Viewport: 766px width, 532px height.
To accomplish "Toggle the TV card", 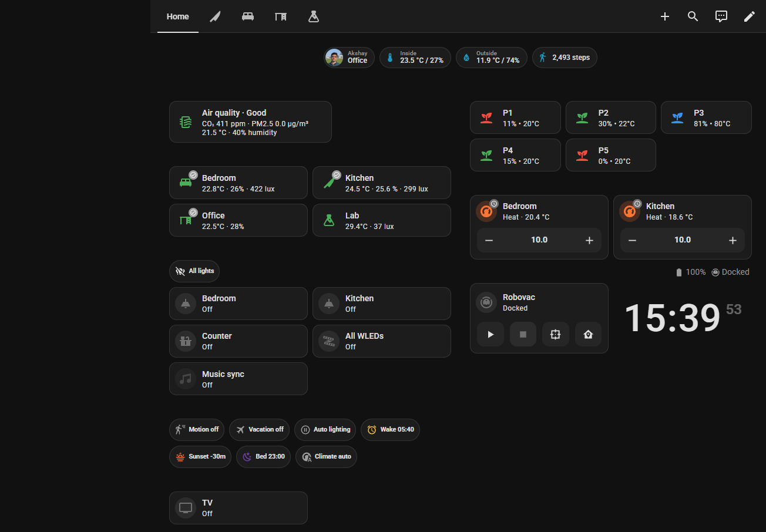I will pos(238,508).
